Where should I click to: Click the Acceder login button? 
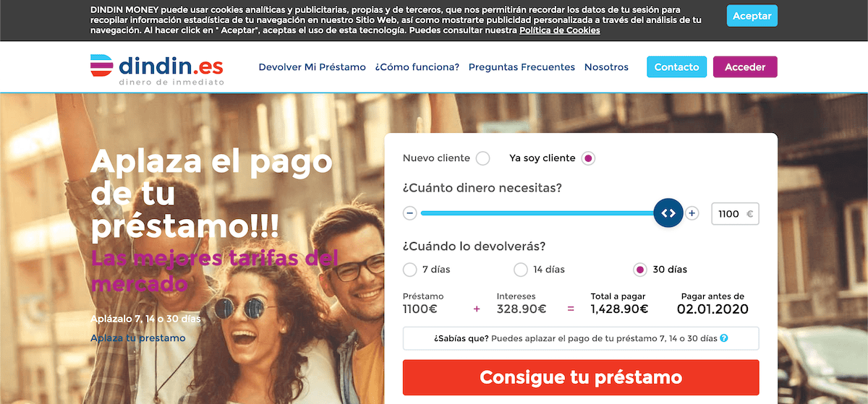coord(745,67)
